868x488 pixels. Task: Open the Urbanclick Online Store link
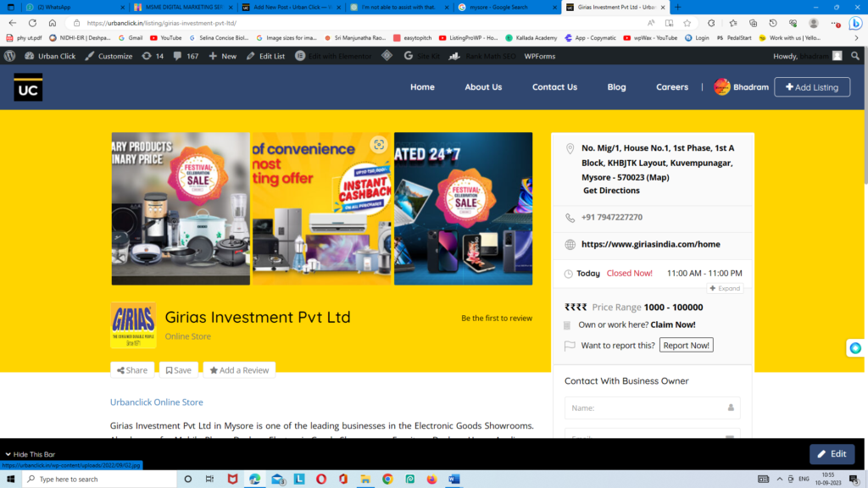coord(157,402)
